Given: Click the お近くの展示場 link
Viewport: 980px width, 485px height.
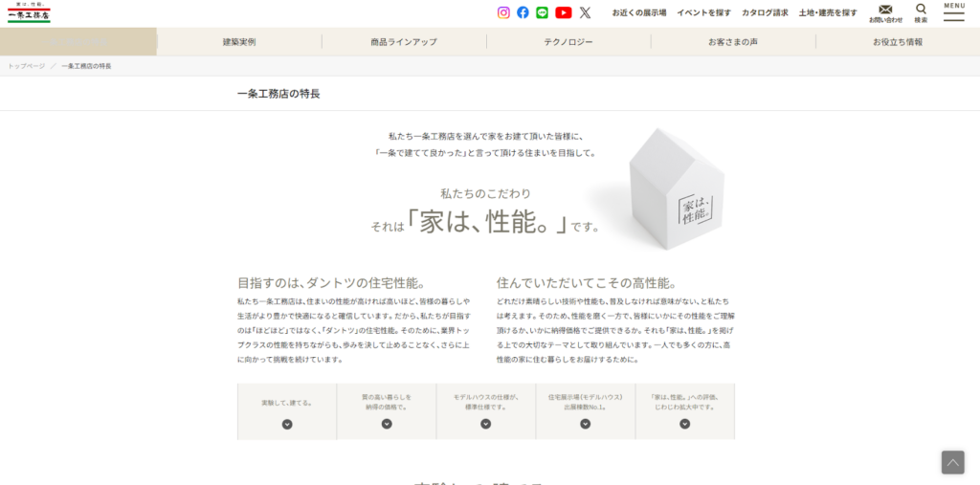Looking at the screenshot, I should pyautogui.click(x=638, y=12).
